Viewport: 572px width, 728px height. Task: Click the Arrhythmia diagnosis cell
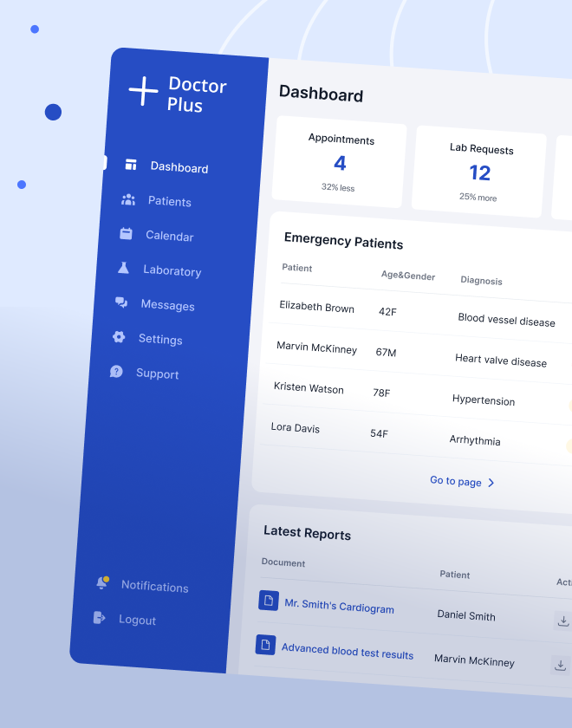[x=475, y=440]
